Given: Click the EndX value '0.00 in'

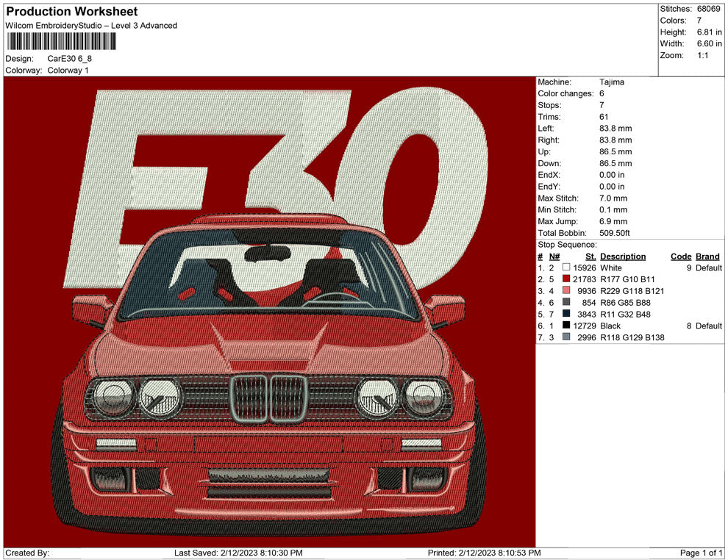Looking at the screenshot, I should 612,175.
